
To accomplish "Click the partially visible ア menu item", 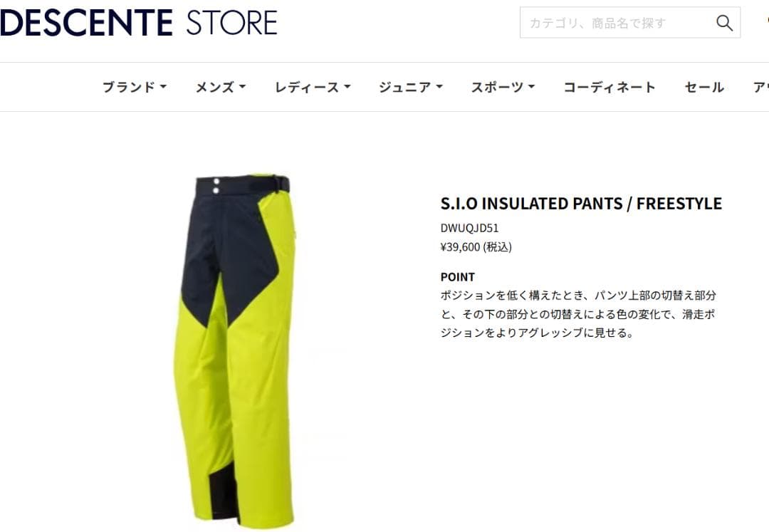I will (x=760, y=88).
